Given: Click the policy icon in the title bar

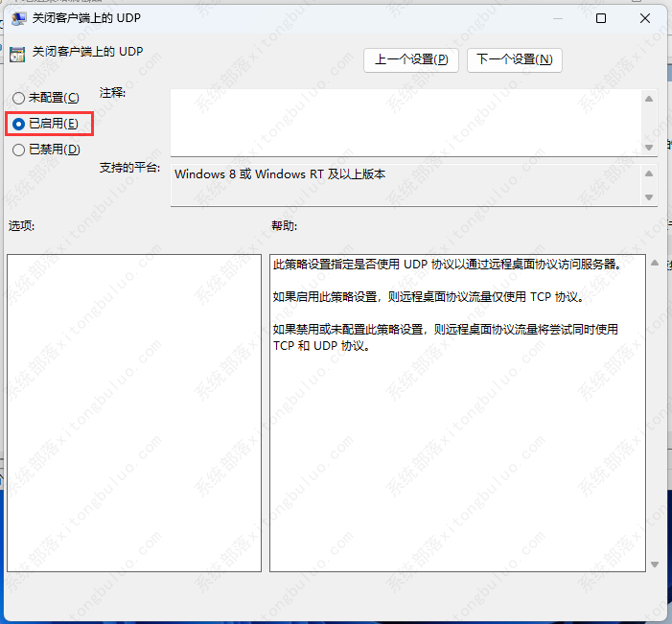Looking at the screenshot, I should 18,18.
